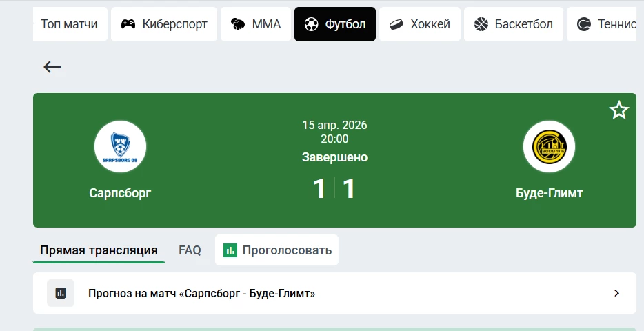Add match to favorites with star
Image resolution: width=644 pixels, height=331 pixels.
619,110
